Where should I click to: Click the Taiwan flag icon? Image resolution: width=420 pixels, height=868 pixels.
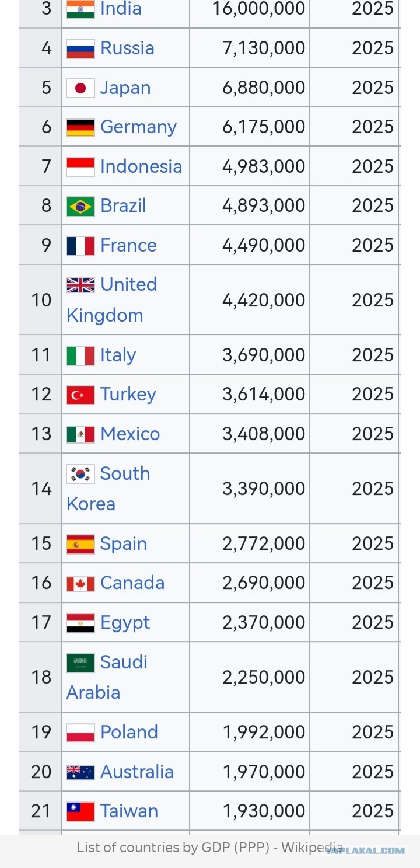(x=80, y=811)
